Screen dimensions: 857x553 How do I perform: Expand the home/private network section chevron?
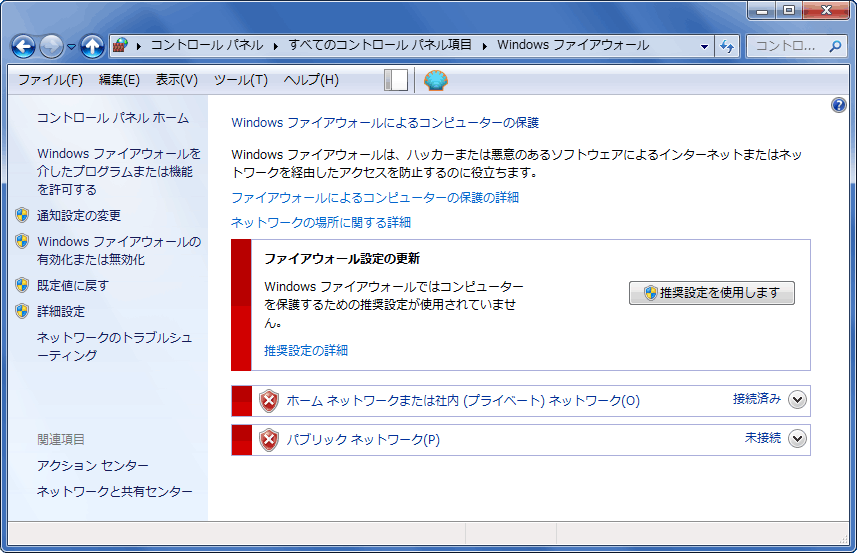pos(797,400)
